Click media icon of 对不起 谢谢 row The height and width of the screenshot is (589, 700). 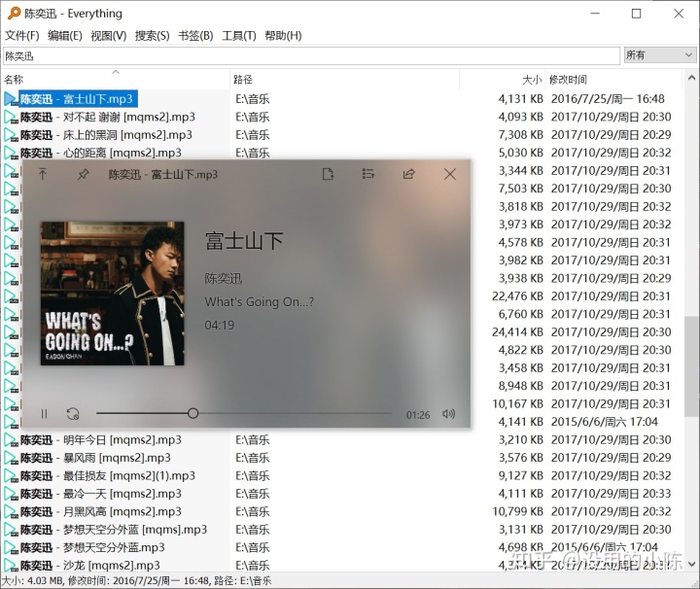pos(11,117)
